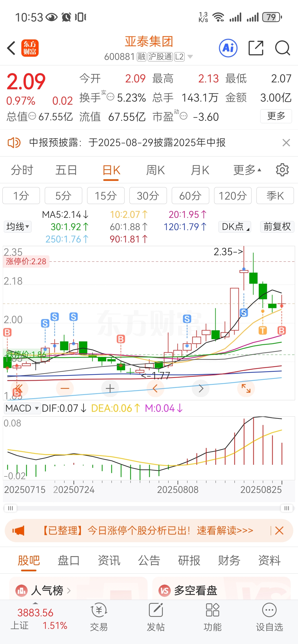Image resolution: width=298 pixels, height=644 pixels.
Task: Move chart left with arrow icon
Action: click(155, 388)
